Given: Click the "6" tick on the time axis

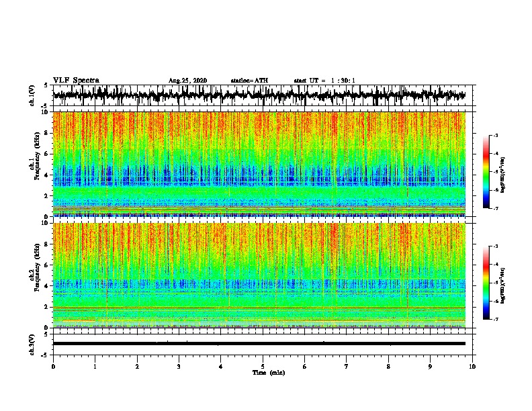Looking at the screenshot, I should 305,366.
